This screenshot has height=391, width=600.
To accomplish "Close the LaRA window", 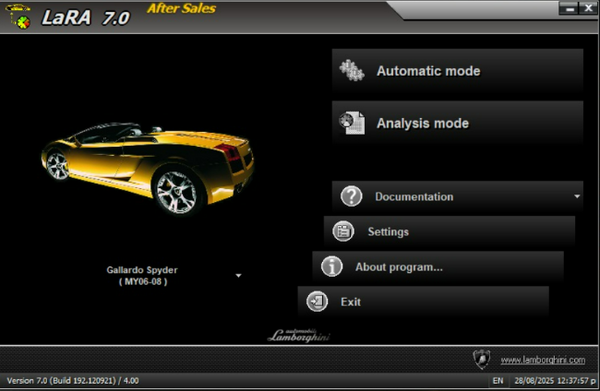I will click(x=588, y=8).
